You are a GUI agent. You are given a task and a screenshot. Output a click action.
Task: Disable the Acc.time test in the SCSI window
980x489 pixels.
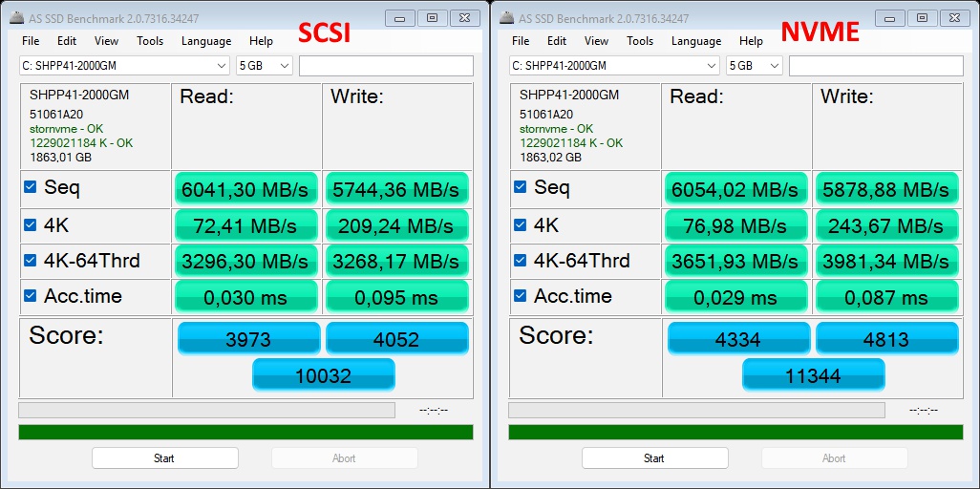pyautogui.click(x=31, y=296)
